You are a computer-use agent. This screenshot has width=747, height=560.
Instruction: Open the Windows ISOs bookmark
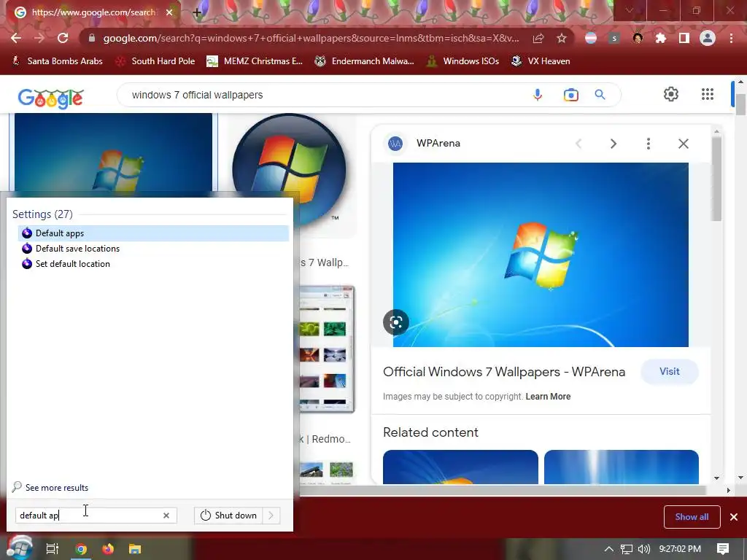(462, 61)
